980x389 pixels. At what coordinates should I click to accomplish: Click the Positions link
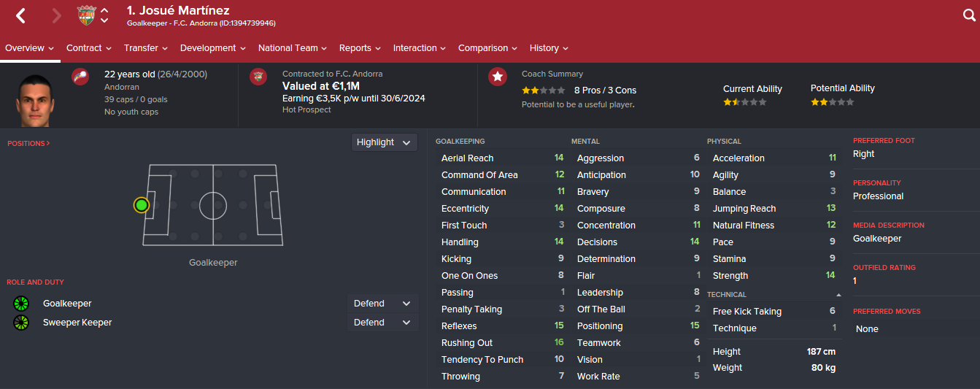coord(28,144)
